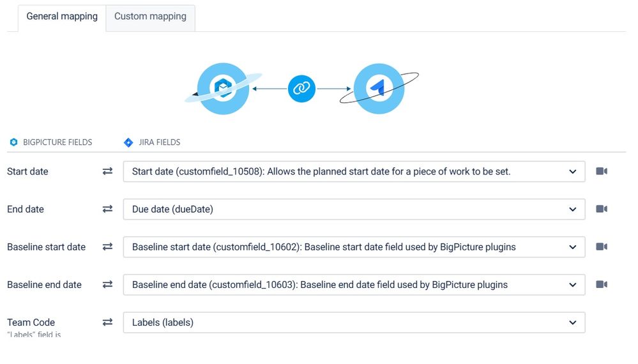Image resolution: width=638 pixels, height=364 pixels.
Task: Click the chain link icon in the diagram
Action: coord(301,88)
